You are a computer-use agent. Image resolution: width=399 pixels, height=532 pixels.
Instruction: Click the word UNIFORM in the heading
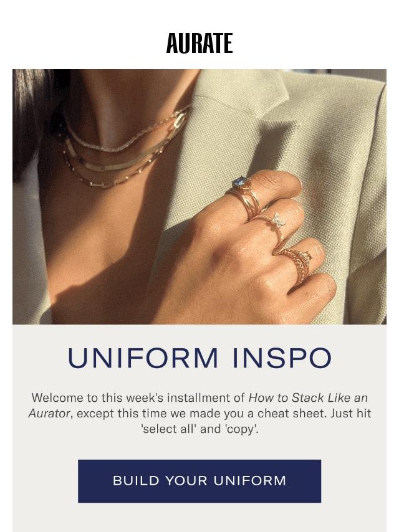tap(143, 358)
